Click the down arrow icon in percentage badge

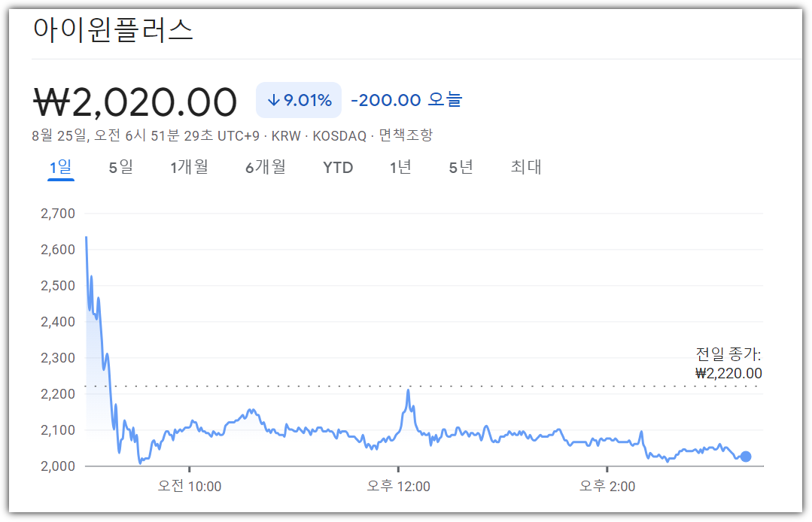[273, 100]
